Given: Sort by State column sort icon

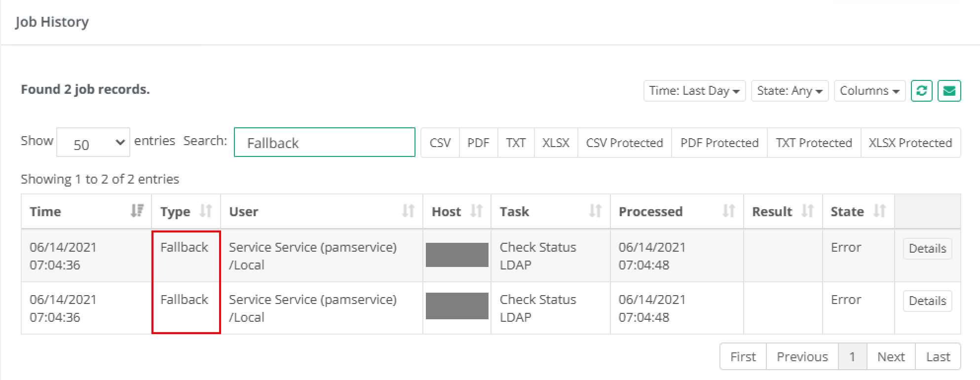Looking at the screenshot, I should point(880,211).
